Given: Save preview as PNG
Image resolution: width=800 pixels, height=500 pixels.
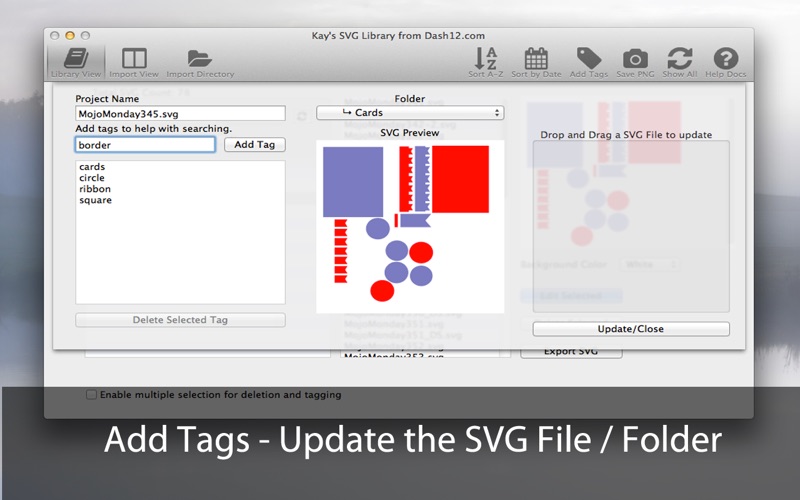Looking at the screenshot, I should tap(635, 63).
